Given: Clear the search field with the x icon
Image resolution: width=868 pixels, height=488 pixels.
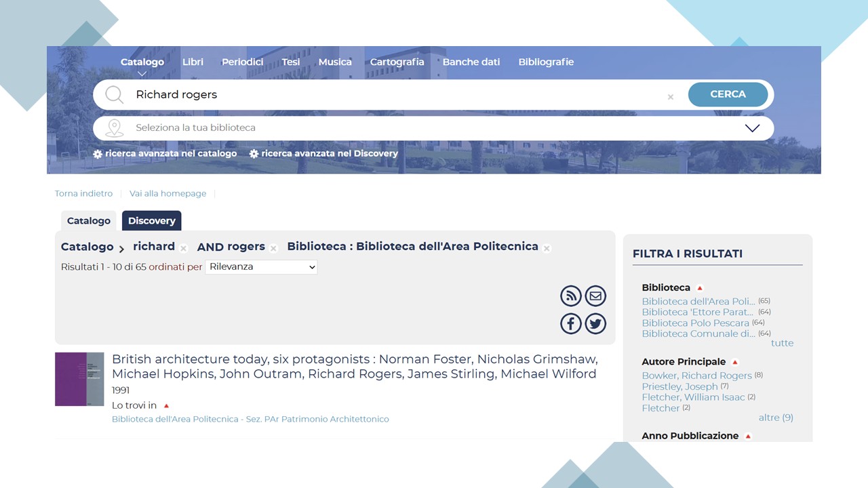Looking at the screenshot, I should click(x=670, y=97).
